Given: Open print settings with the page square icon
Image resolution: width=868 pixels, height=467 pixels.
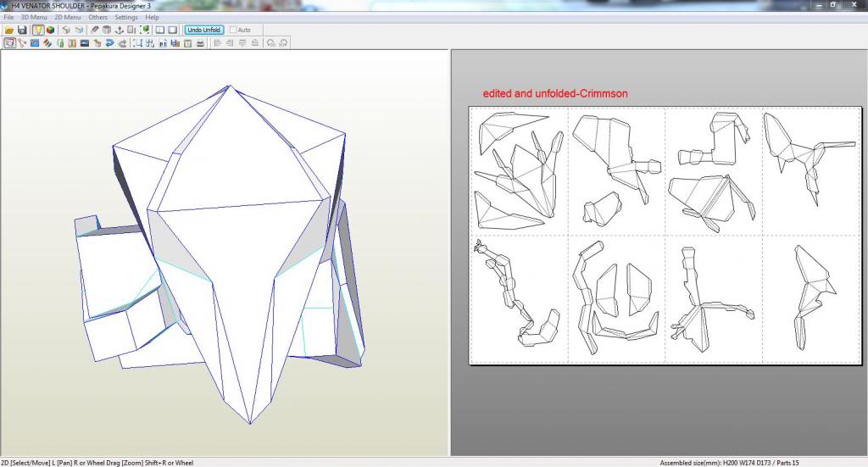Looking at the screenshot, I should coord(187,43).
